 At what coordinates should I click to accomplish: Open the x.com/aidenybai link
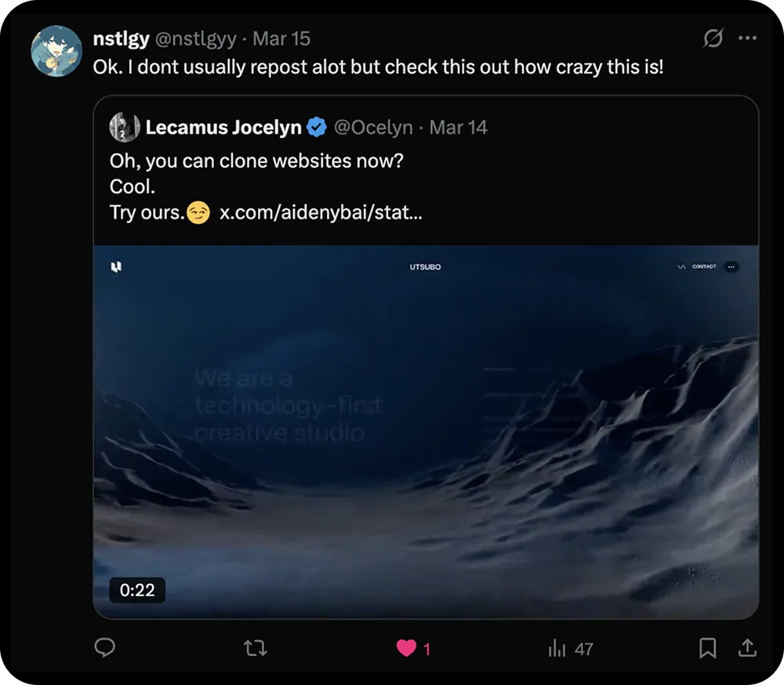tap(321, 212)
